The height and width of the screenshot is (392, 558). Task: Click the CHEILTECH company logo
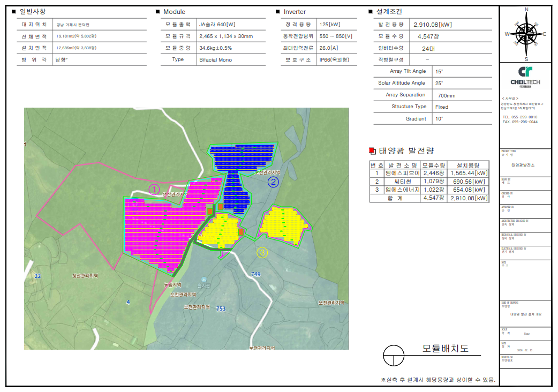tap(525, 76)
